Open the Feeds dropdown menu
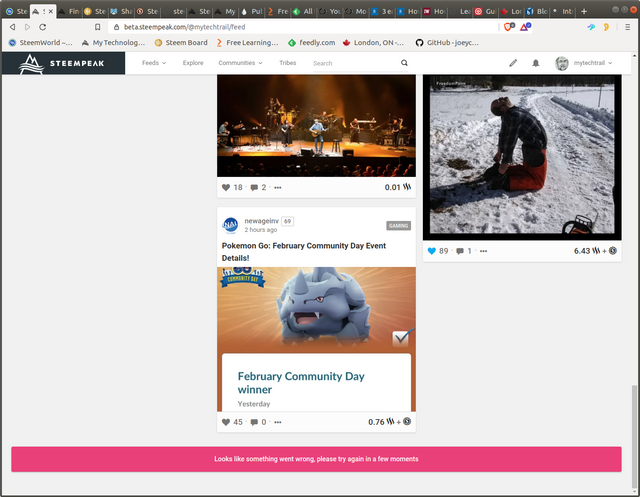 click(154, 63)
